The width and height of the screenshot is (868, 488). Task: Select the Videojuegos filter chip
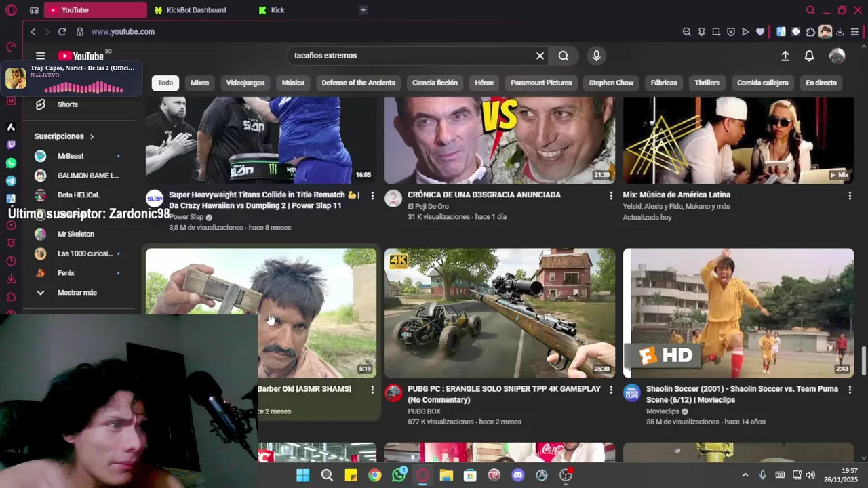pos(245,83)
